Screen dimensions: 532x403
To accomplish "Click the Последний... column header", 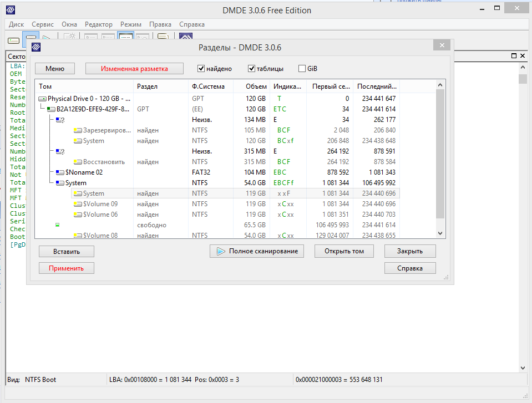I will click(377, 86).
